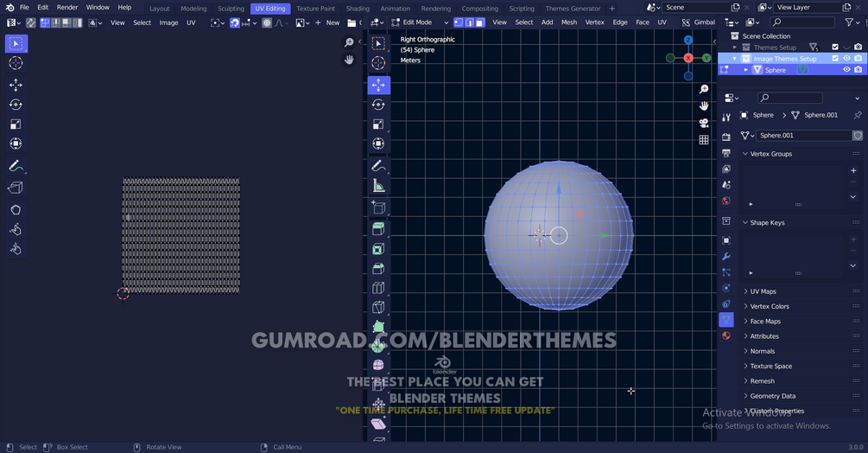Open the Output properties tab
The image size is (868, 453).
[x=726, y=153]
